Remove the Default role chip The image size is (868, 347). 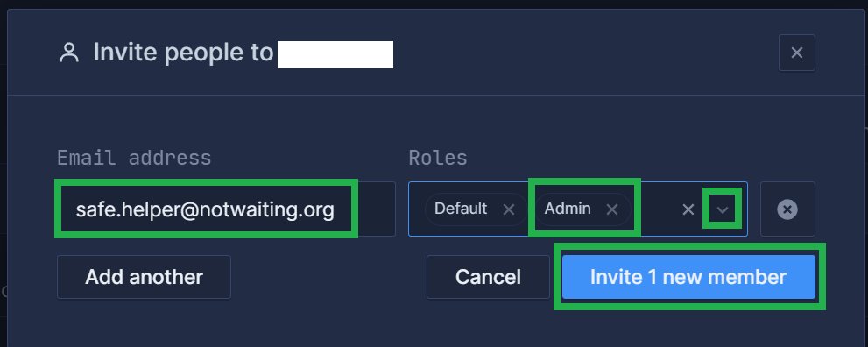pos(508,209)
